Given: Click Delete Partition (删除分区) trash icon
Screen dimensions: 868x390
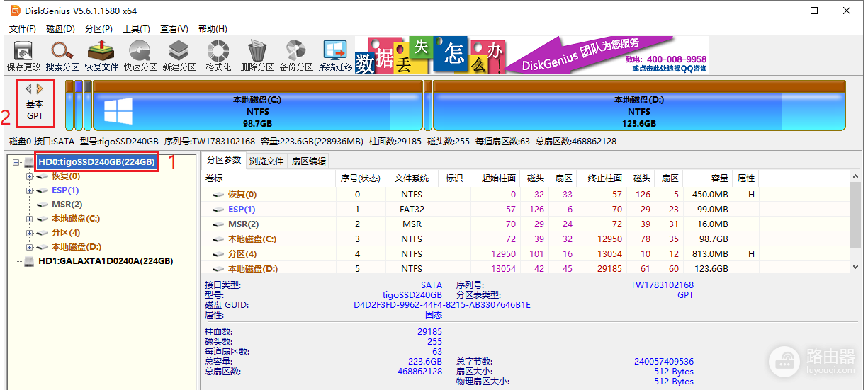Looking at the screenshot, I should tap(257, 55).
